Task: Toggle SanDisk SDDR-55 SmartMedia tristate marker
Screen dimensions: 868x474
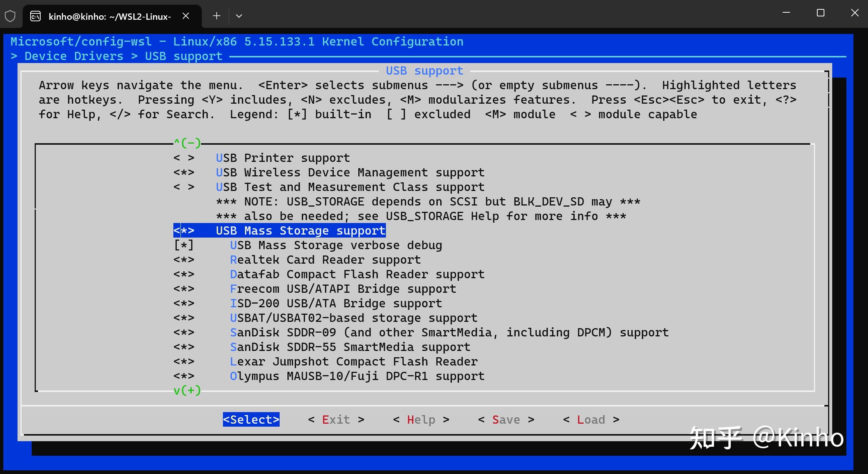Action: click(x=183, y=347)
